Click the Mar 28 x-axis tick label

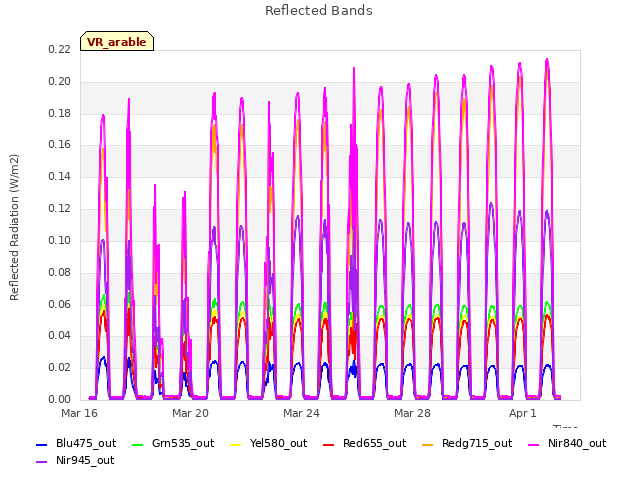pos(412,413)
